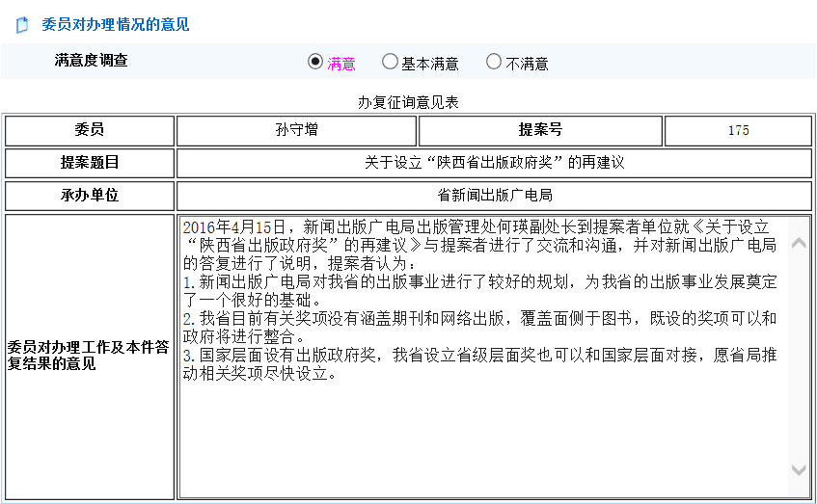Select the 不满意 radio button
Image resolution: width=817 pixels, height=504 pixels.
coord(494,62)
